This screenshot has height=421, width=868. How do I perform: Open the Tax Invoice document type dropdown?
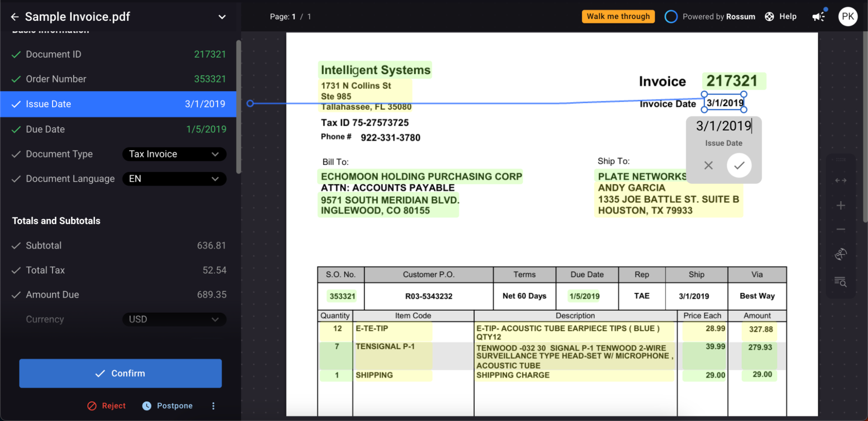coord(174,154)
